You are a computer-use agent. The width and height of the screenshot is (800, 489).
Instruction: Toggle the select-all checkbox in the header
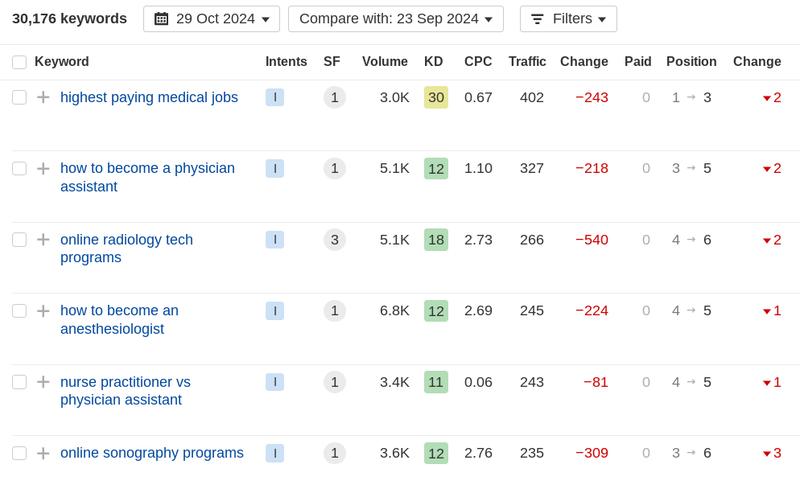pyautogui.click(x=19, y=62)
